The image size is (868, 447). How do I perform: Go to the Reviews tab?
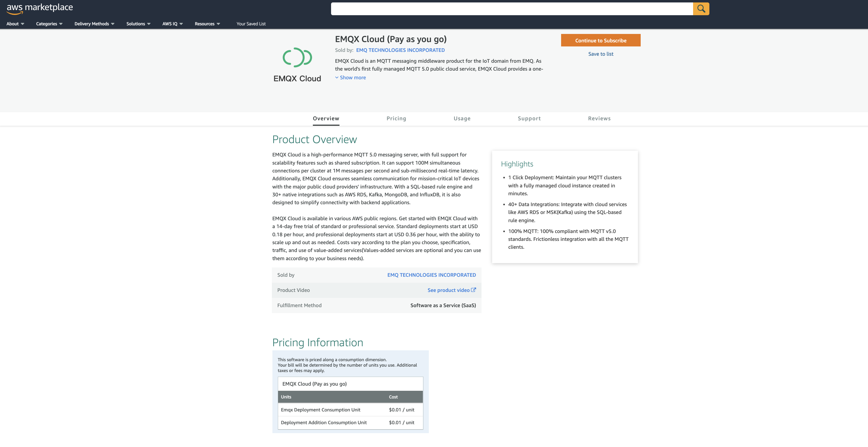click(x=599, y=118)
